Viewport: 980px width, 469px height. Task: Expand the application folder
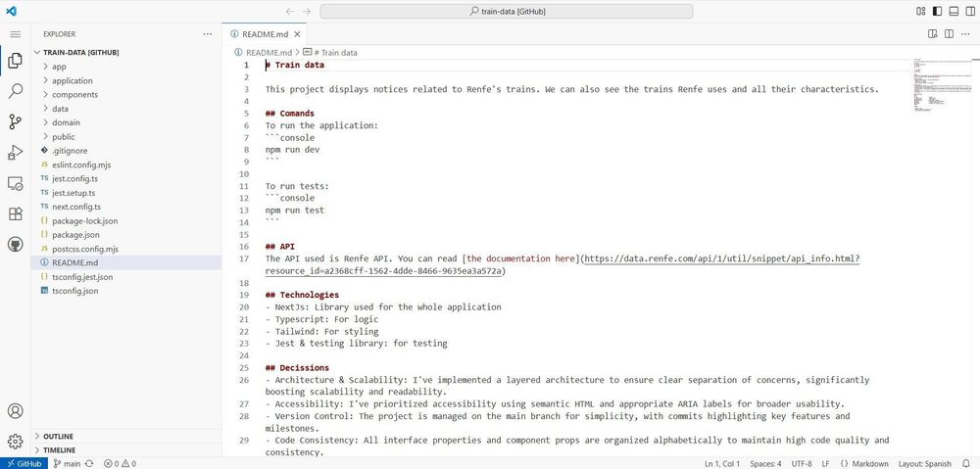click(125, 80)
